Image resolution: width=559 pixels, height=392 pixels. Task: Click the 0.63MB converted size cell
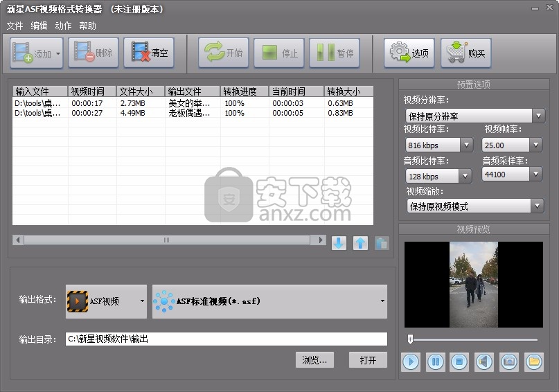[x=341, y=103]
